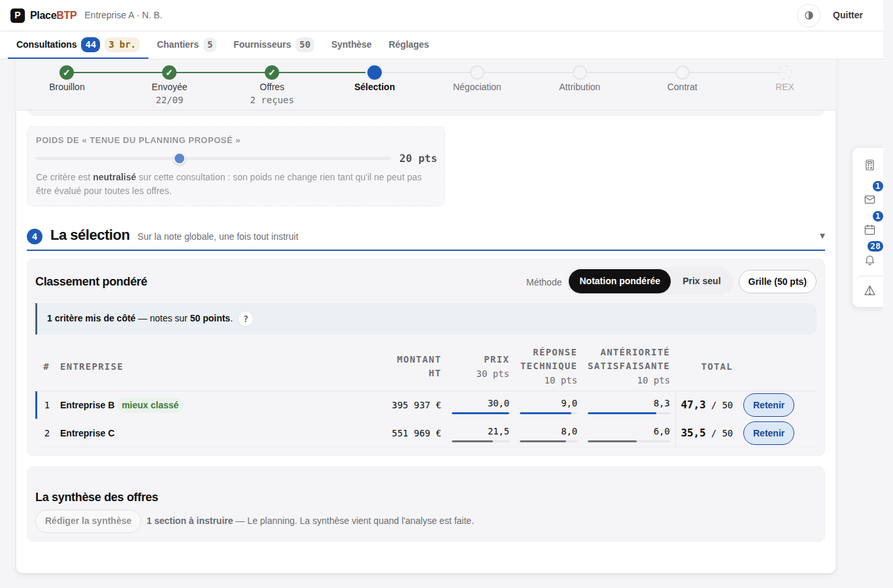Go to the Envoyée step marker
893x588 pixels.
pos(169,73)
